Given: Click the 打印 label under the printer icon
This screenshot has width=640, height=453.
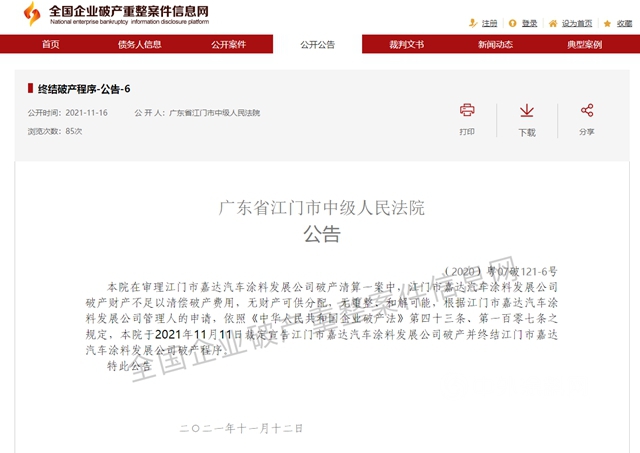Looking at the screenshot, I should (x=467, y=132).
